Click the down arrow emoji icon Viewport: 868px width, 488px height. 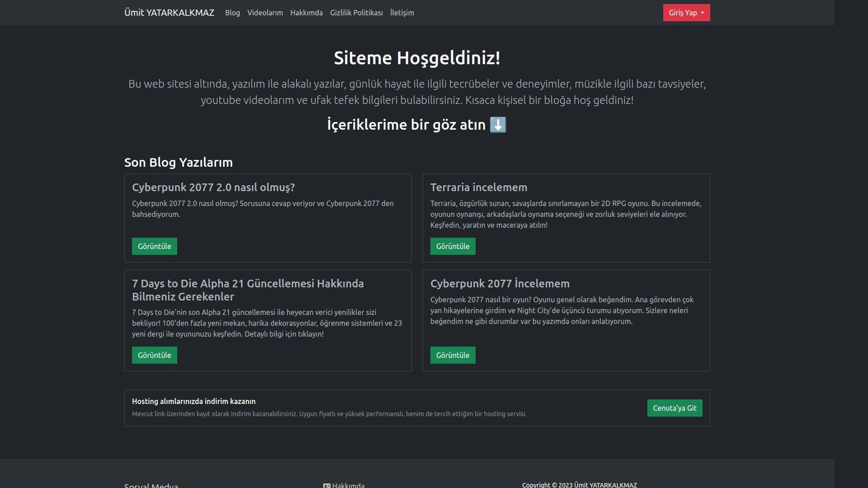click(x=498, y=125)
